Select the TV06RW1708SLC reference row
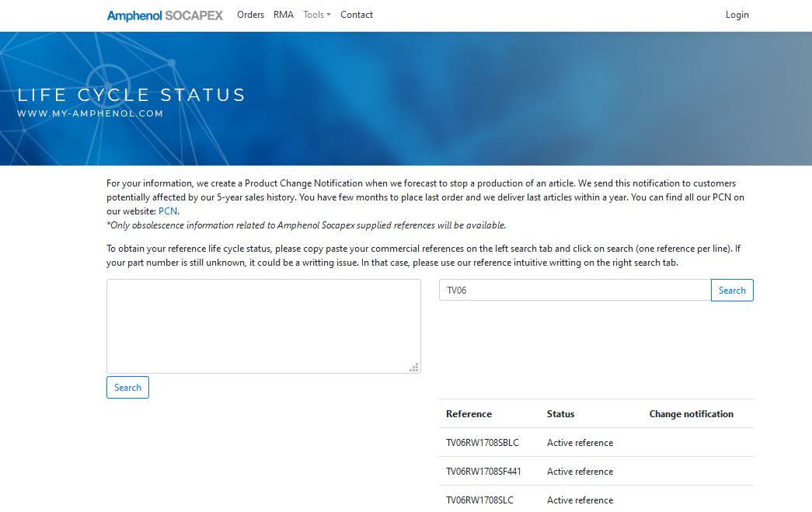Viewport: 812px width, 512px height. click(596, 500)
